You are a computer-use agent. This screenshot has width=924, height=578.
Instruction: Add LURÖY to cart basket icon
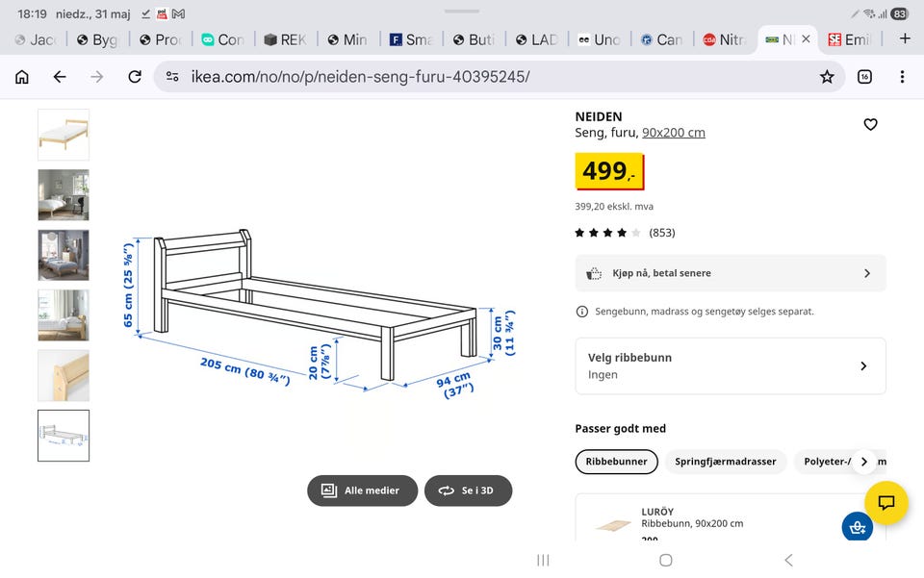(x=858, y=527)
